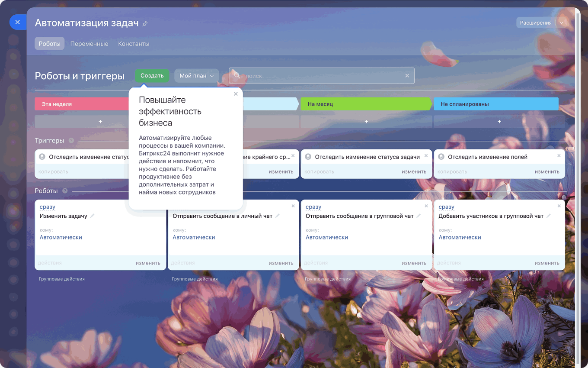Switch to the Константы tab
588x368 pixels.
(134, 44)
